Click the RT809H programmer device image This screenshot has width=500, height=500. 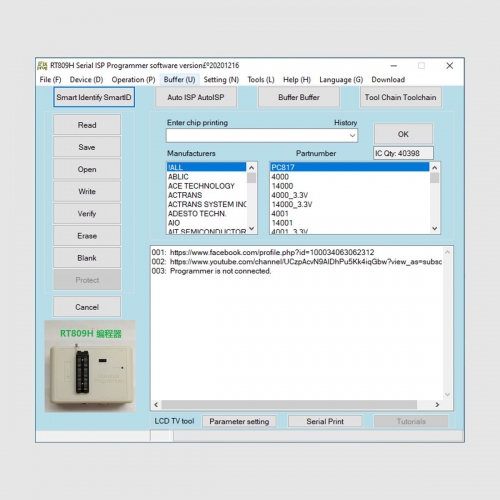click(90, 366)
